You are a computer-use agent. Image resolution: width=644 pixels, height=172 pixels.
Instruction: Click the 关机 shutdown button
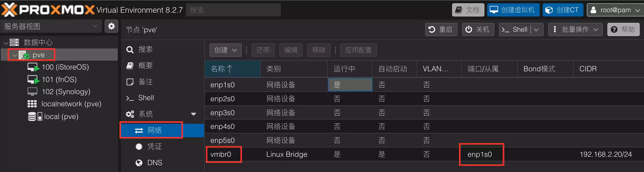point(478,29)
